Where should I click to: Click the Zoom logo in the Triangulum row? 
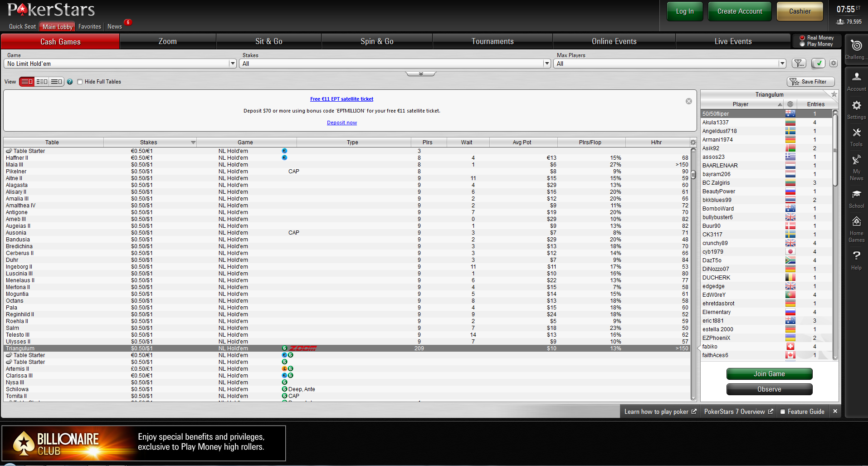click(x=303, y=348)
